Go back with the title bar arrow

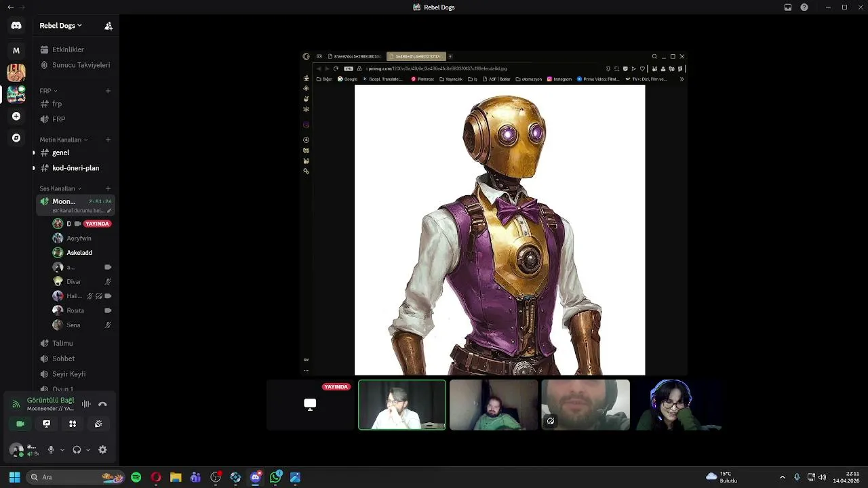pos(10,7)
